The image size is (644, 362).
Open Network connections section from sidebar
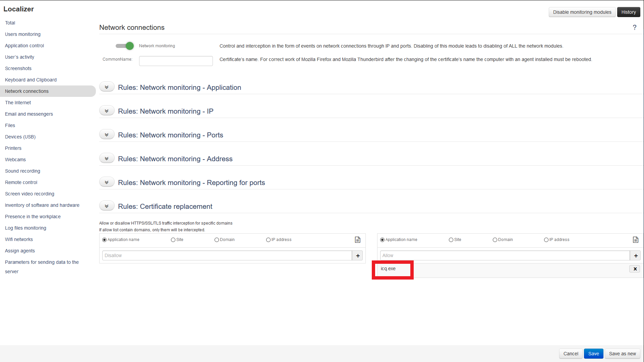point(26,91)
